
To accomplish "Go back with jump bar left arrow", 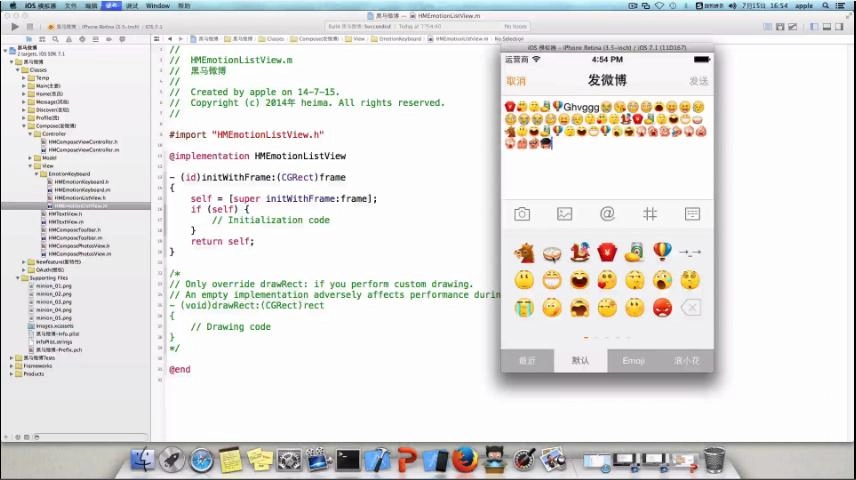I will tap(170, 39).
